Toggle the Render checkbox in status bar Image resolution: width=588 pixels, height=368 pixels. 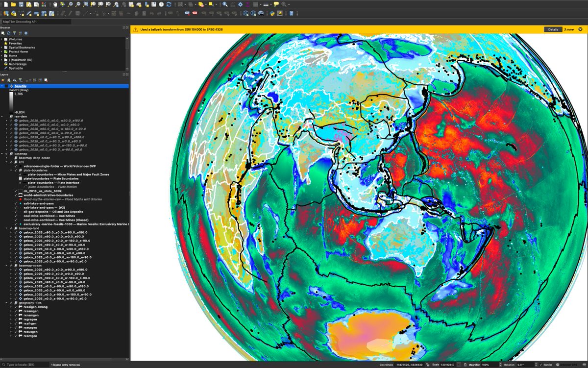[540, 364]
